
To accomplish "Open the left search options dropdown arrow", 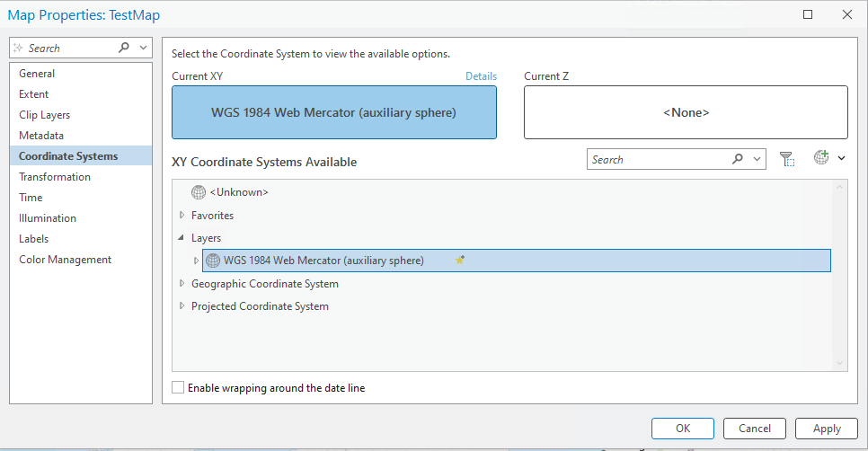I will click(142, 48).
